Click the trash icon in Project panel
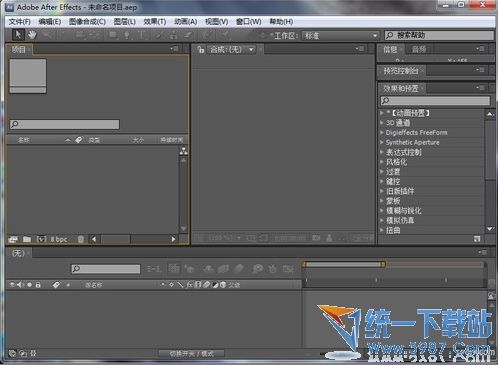 [80, 239]
